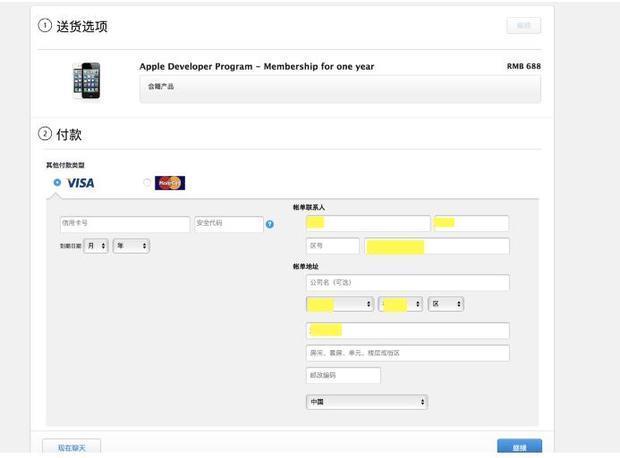The image size is (620, 458).
Task: Click the iPhone product thumbnail
Action: 86,80
